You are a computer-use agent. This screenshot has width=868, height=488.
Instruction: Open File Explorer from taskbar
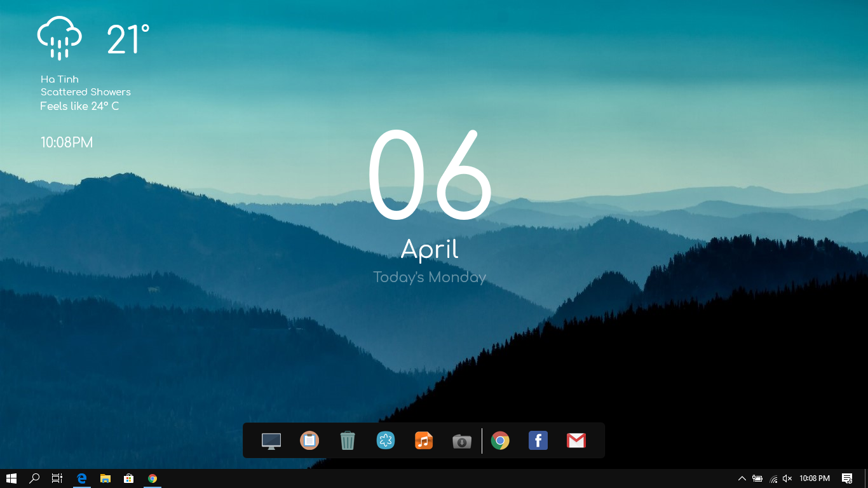105,478
